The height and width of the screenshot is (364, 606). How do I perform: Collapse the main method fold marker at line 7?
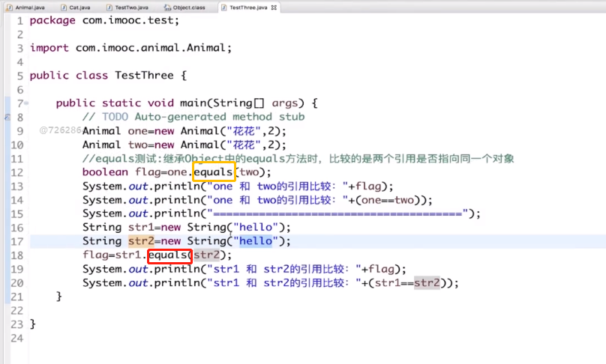coord(26,103)
